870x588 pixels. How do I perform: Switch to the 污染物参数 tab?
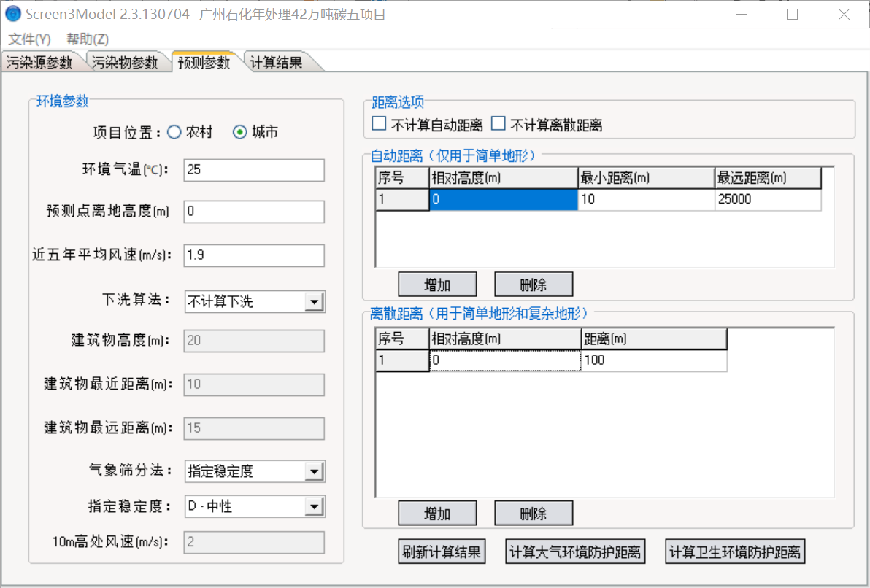pyautogui.click(x=126, y=63)
